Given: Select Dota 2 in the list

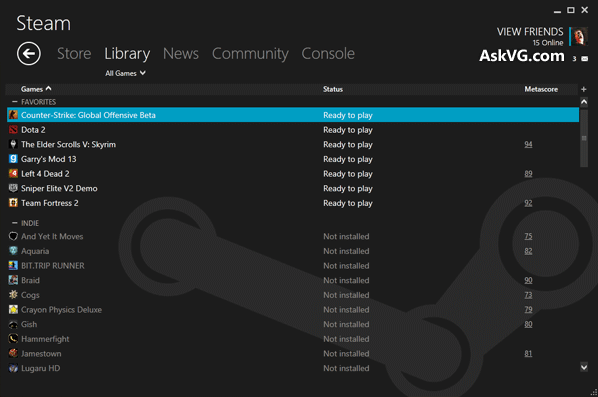Looking at the screenshot, I should 293,130.
